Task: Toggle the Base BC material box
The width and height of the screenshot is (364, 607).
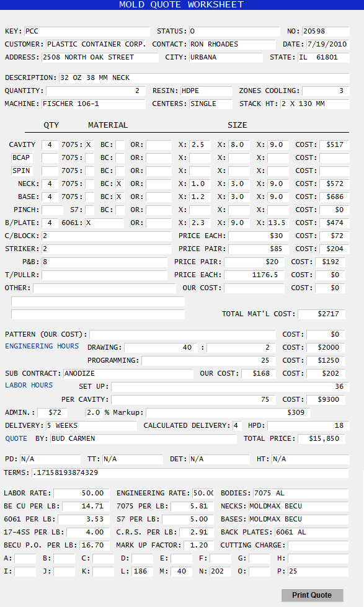Action: (x=120, y=197)
